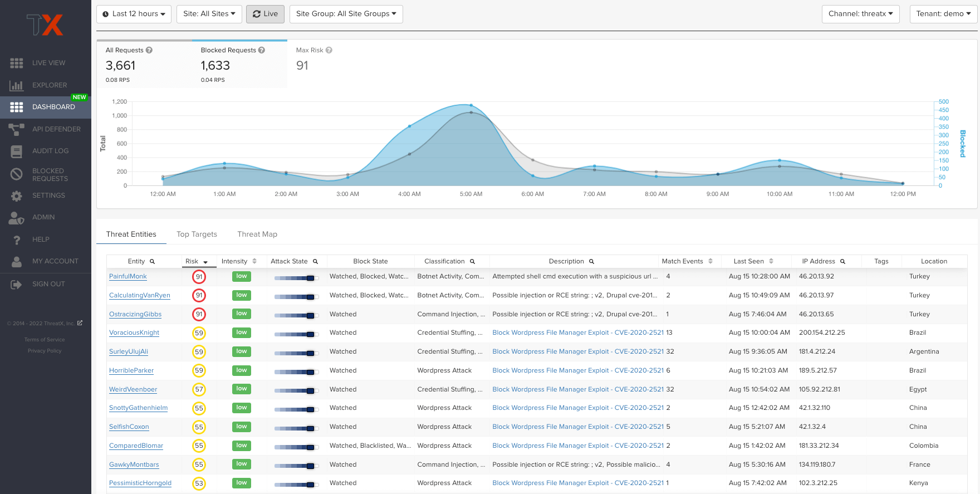
Task: Switch to the Top Targets tab
Action: pos(197,234)
